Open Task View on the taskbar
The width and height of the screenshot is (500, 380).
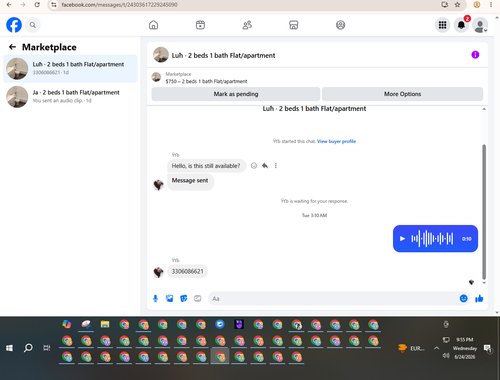(x=47, y=348)
